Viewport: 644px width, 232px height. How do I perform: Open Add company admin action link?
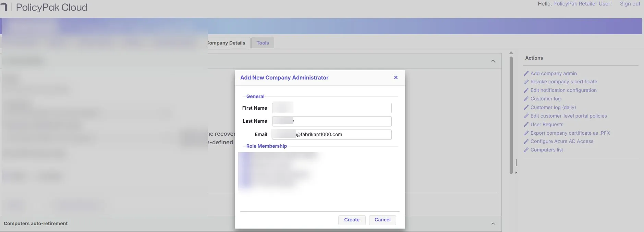click(554, 73)
